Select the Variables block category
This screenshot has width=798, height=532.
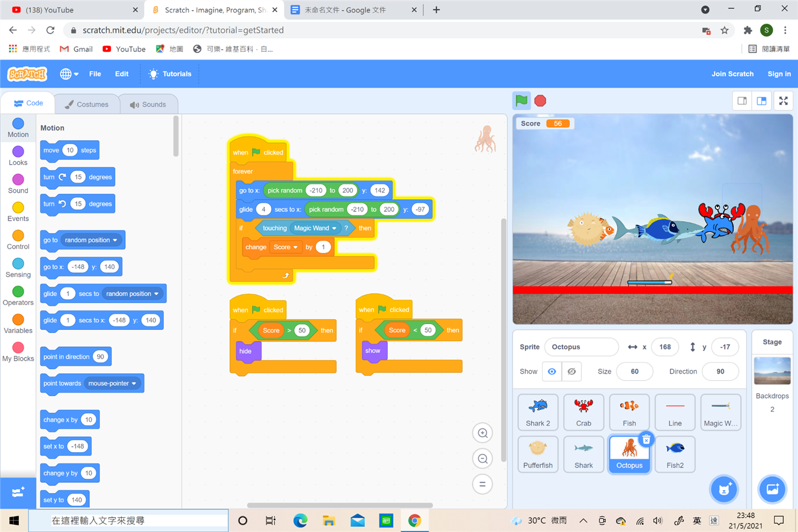18,323
